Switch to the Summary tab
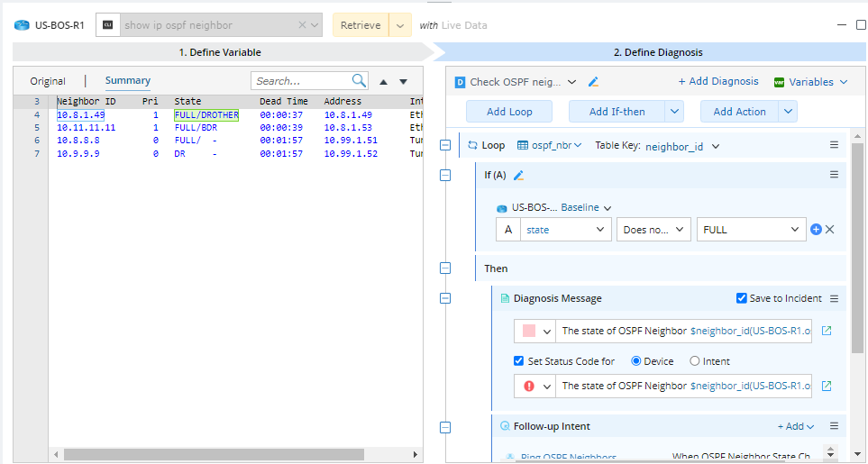Screen dimensions: 868x464 128,81
